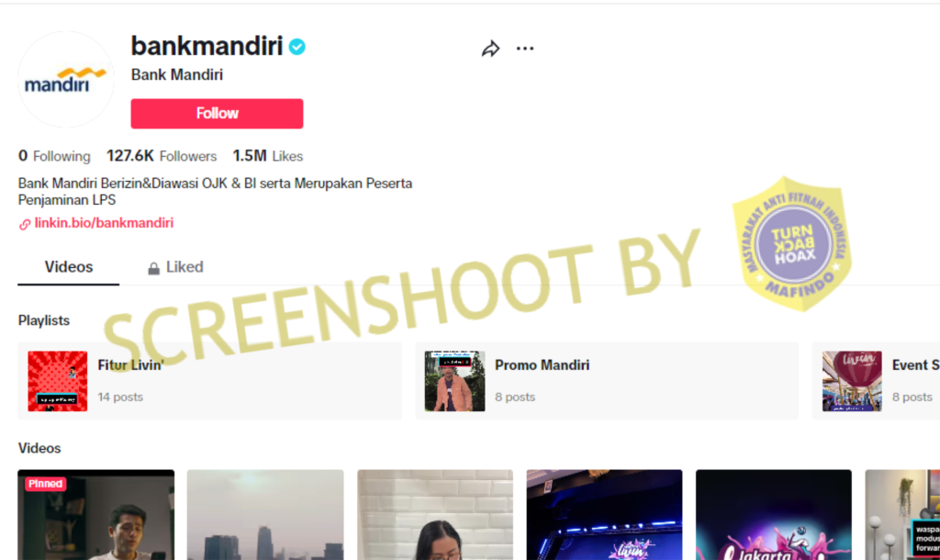Click the lock icon beside Liked

pyautogui.click(x=153, y=268)
